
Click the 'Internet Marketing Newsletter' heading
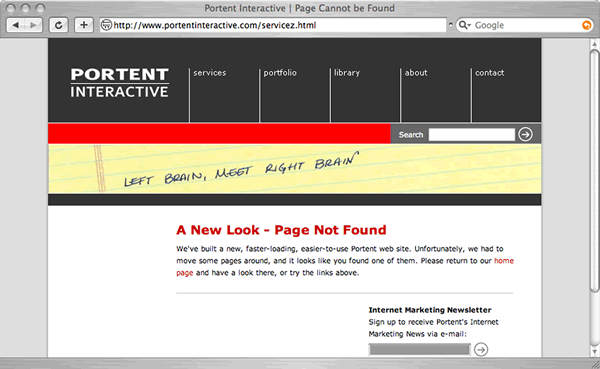[x=430, y=310]
